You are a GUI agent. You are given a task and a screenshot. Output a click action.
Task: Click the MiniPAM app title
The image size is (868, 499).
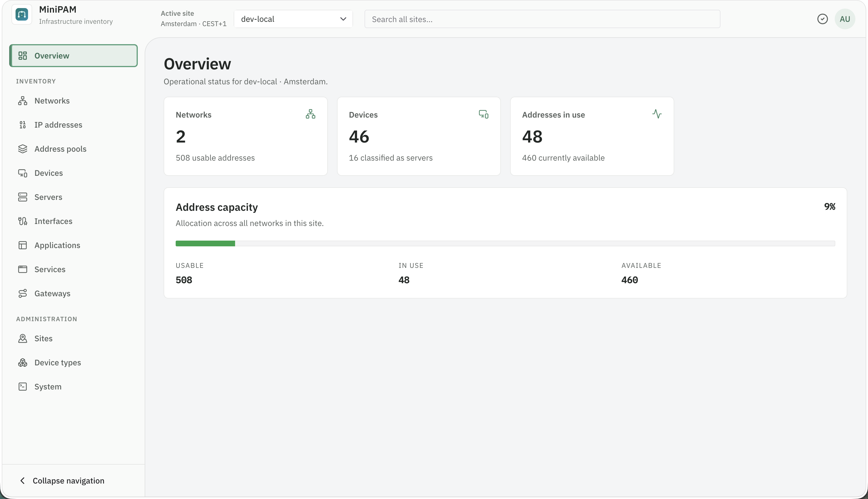click(58, 9)
